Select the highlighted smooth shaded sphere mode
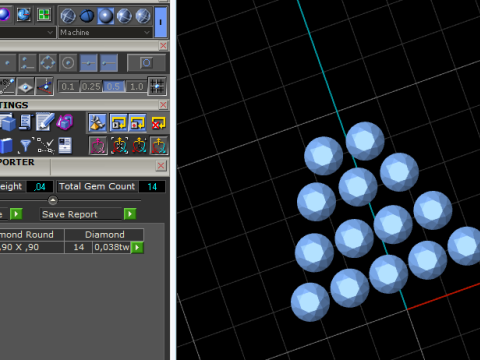Screen dimensions: 480x360 (x=106, y=16)
